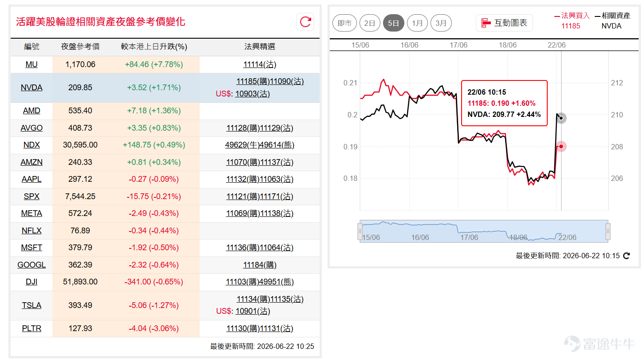Select MU night price 1,170.06 cell
The image size is (644, 360).
click(x=80, y=64)
